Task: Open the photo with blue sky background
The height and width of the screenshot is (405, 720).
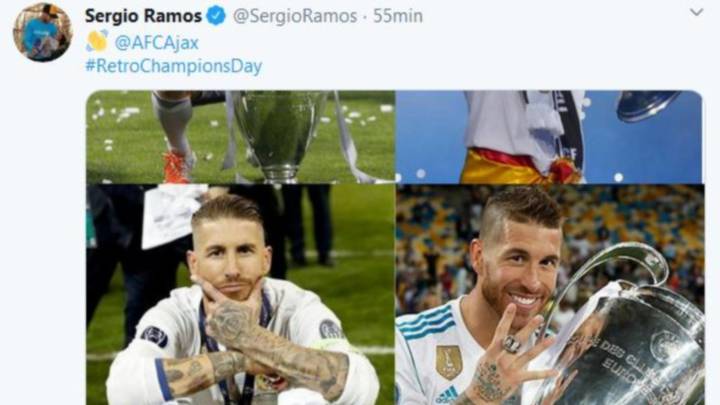Action: point(549,137)
